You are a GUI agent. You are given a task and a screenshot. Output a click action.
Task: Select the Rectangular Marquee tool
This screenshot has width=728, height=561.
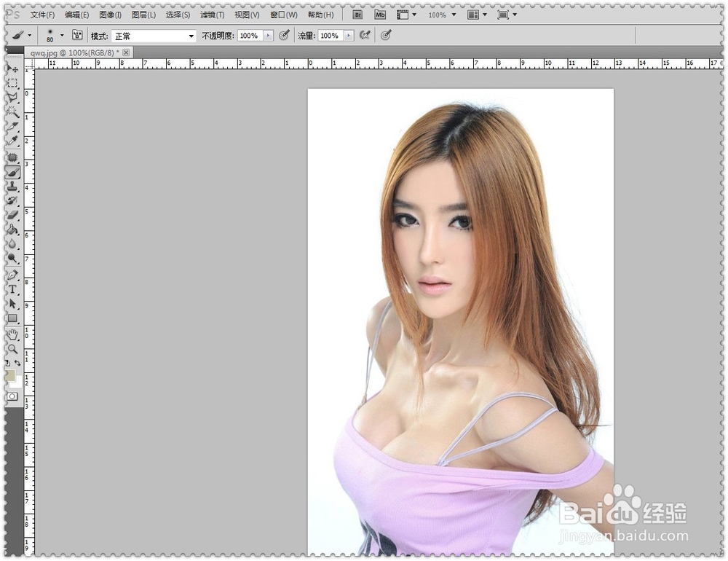12,83
